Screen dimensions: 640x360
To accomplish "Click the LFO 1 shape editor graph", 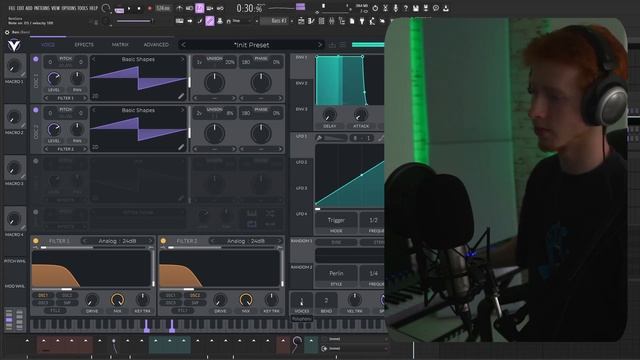I will (x=349, y=175).
